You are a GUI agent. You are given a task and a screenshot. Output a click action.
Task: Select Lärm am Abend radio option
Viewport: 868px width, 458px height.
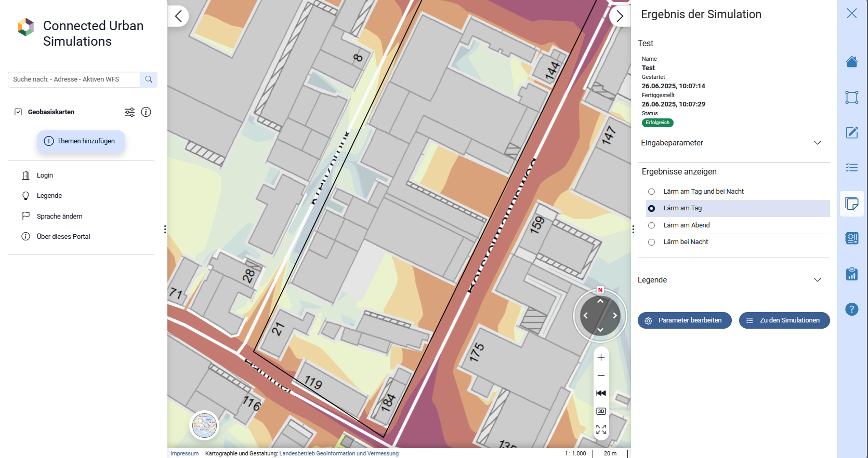pos(651,225)
